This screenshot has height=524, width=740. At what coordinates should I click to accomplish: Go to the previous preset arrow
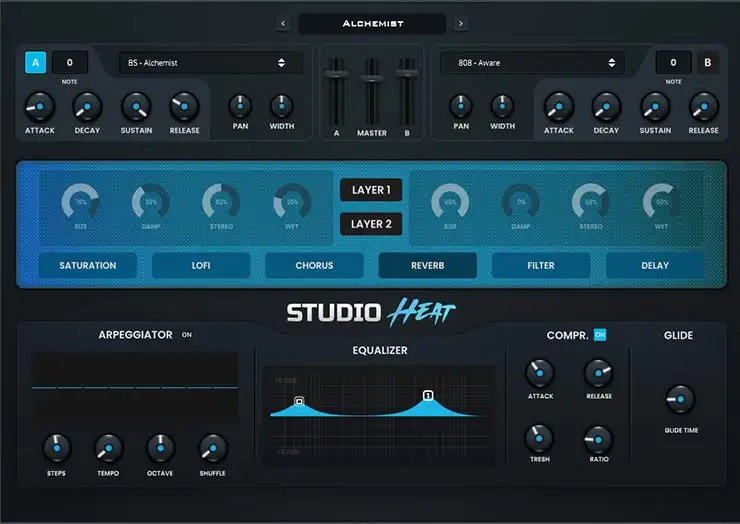point(283,24)
